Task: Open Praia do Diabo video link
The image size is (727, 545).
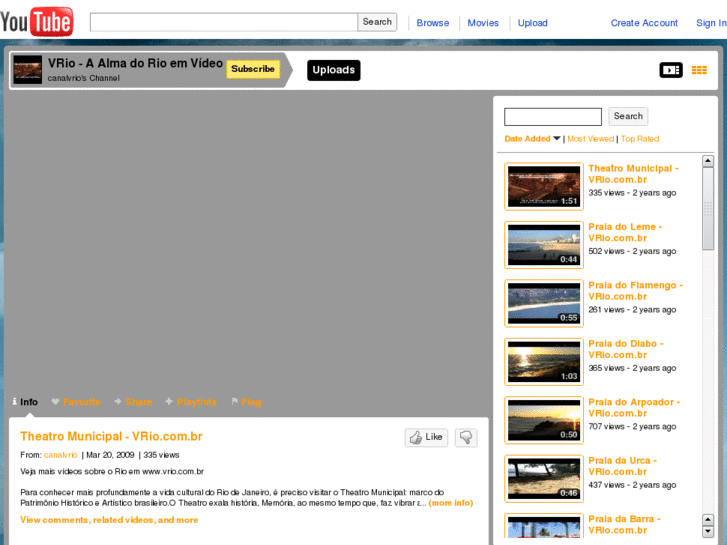Action: coord(626,349)
